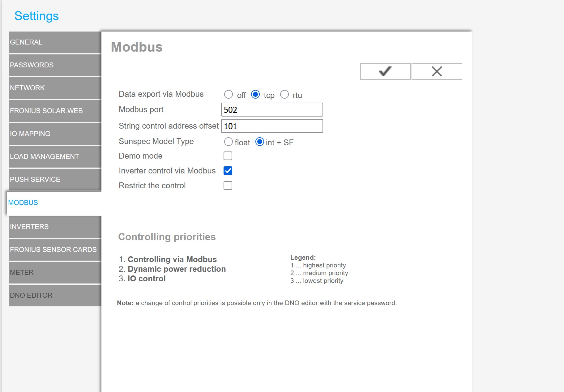Uncheck Inverter control via Modbus
Image resolution: width=564 pixels, height=392 pixels.
(x=228, y=171)
